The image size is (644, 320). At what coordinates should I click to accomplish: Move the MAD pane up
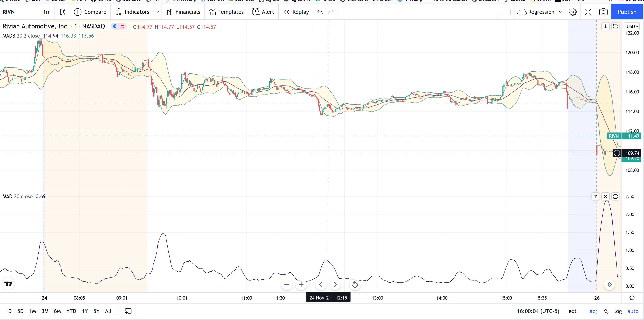pos(596,197)
